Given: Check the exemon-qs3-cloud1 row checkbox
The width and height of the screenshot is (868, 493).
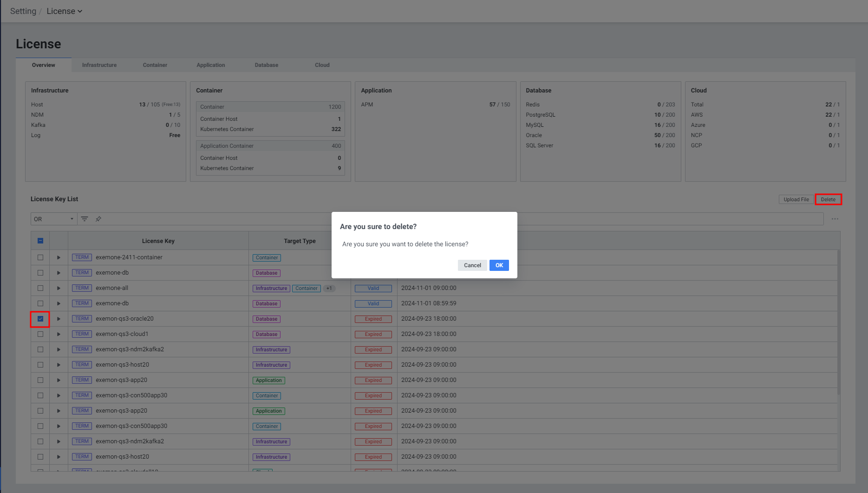Looking at the screenshot, I should click(x=40, y=334).
